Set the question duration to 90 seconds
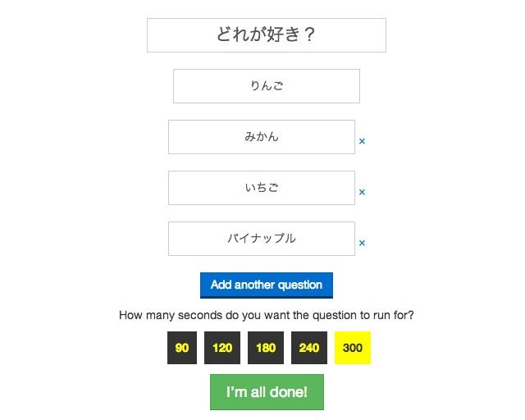The width and height of the screenshot is (525, 420). click(x=182, y=348)
